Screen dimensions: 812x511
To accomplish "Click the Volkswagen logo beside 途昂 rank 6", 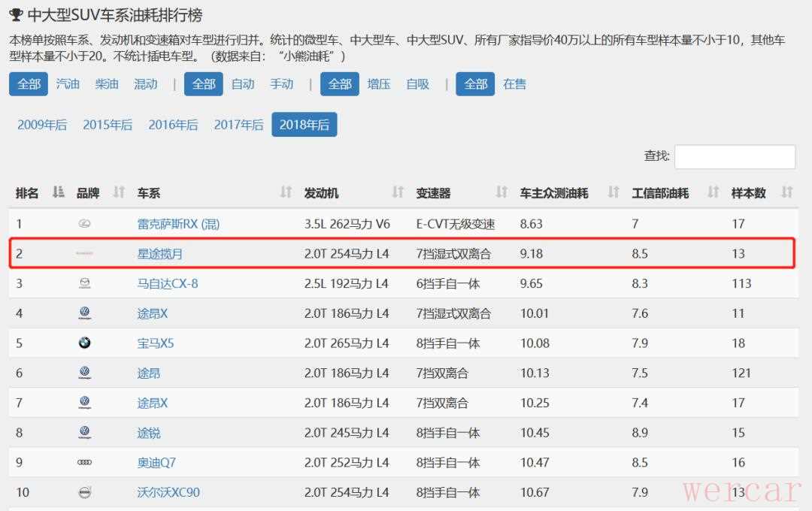I will pos(84,373).
